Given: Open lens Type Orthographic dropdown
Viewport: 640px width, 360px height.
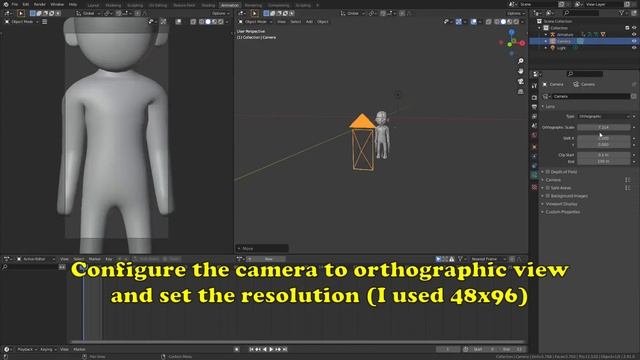Looking at the screenshot, I should click(x=604, y=116).
